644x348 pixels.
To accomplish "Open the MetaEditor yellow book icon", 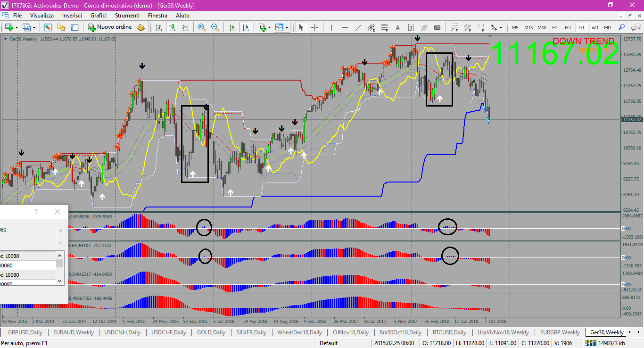I will [x=141, y=27].
